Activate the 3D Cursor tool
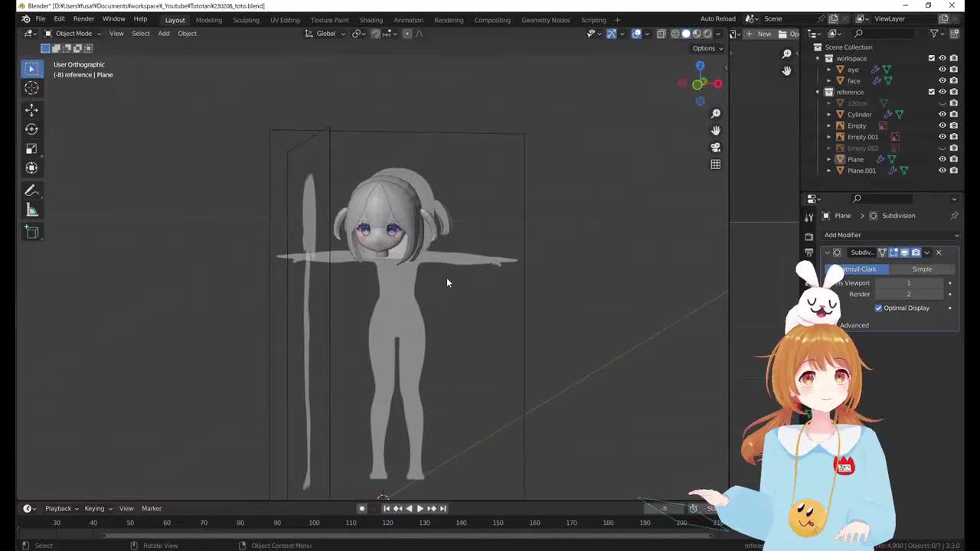 [x=31, y=88]
